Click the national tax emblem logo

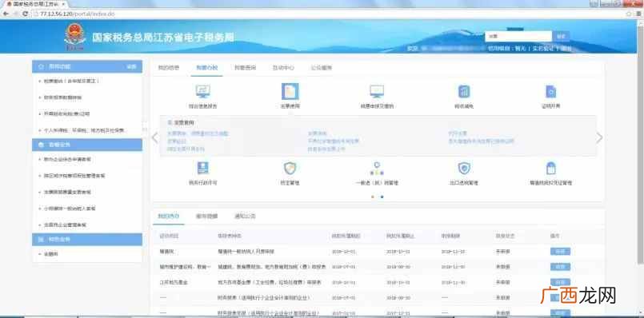pyautogui.click(x=74, y=37)
